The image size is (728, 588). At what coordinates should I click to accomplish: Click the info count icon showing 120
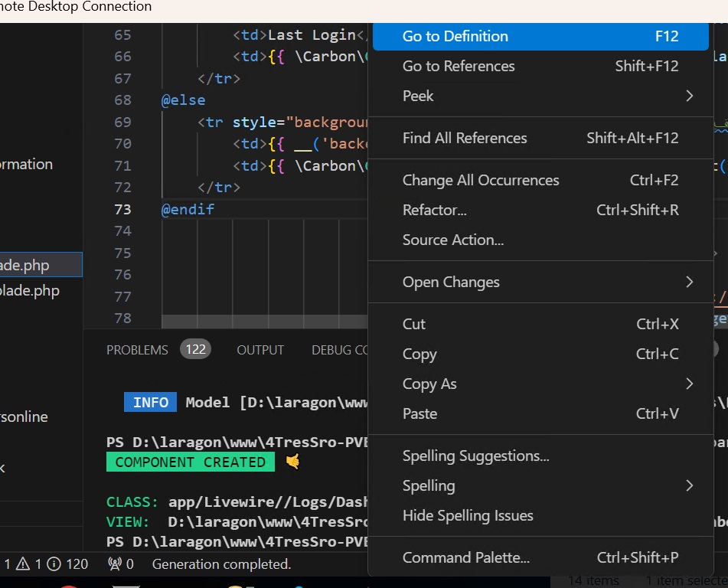(x=54, y=564)
